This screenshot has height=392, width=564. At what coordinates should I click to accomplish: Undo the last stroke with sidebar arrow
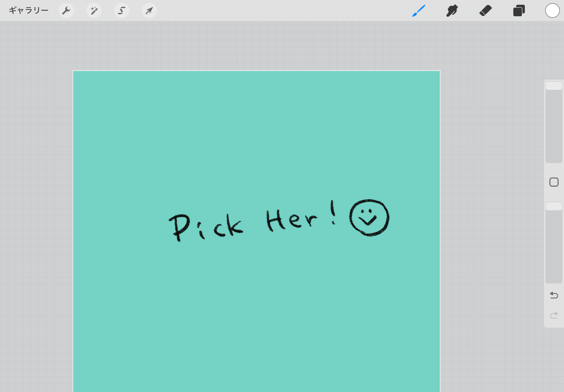pos(554,295)
